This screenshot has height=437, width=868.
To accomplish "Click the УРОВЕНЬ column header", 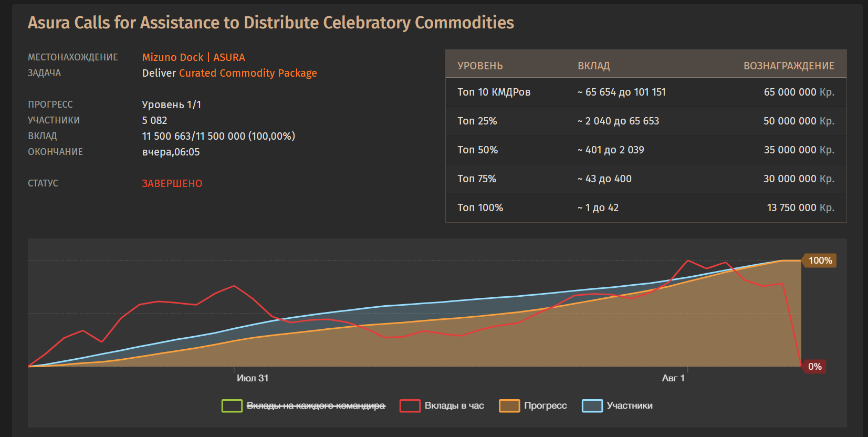I will pyautogui.click(x=480, y=66).
